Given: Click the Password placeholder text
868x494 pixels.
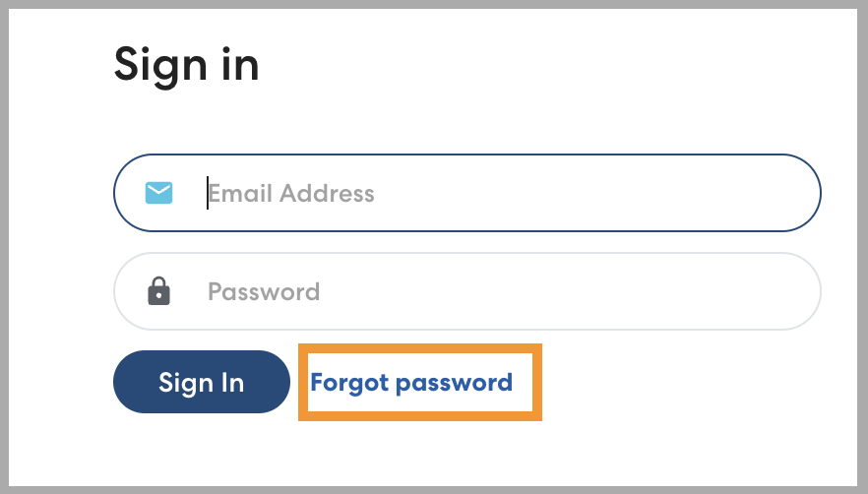Looking at the screenshot, I should click(x=264, y=292).
